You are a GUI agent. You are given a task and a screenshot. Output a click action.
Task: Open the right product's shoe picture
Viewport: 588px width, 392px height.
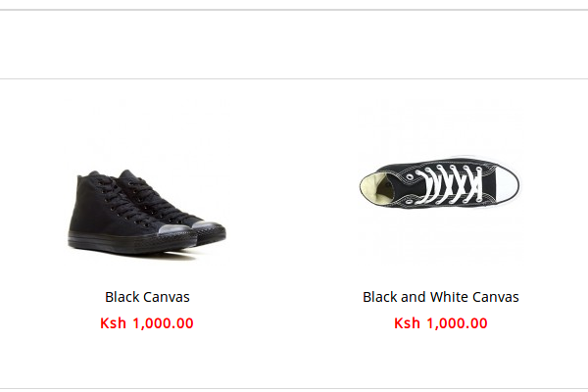tap(440, 184)
